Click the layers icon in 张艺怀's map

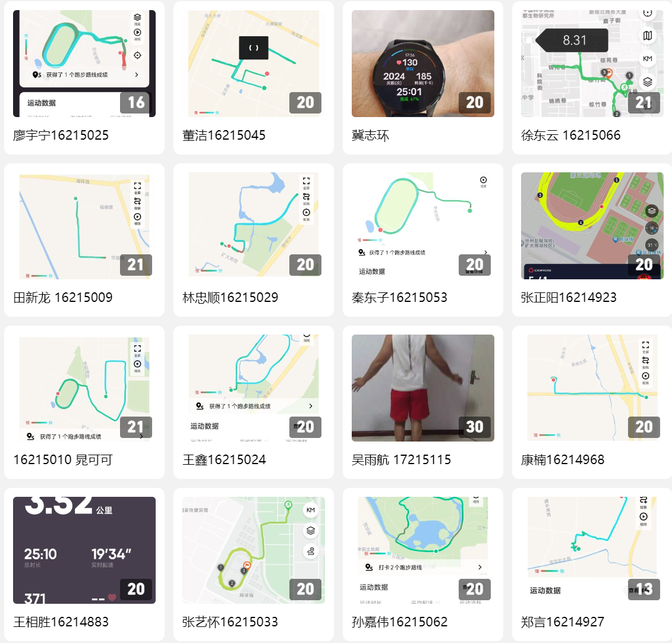311,531
